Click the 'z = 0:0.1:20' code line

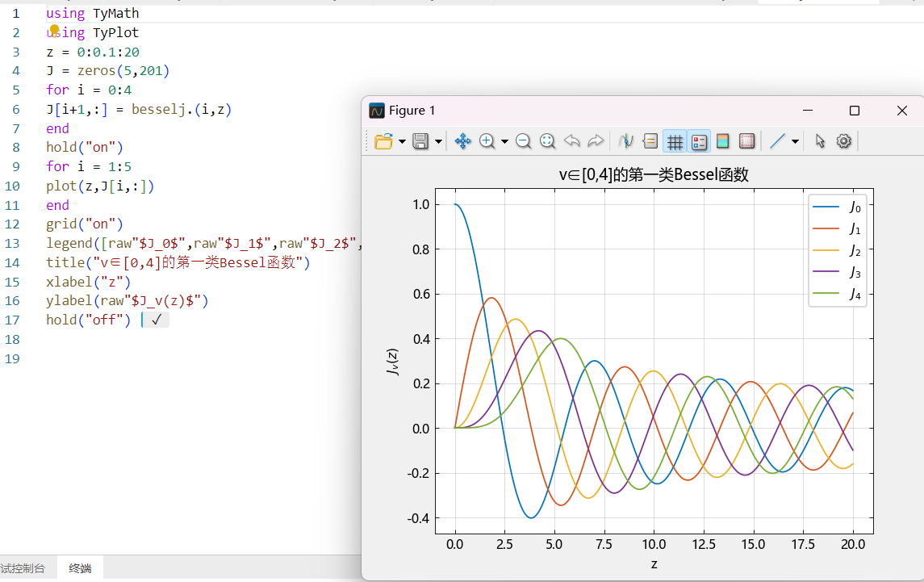point(93,52)
